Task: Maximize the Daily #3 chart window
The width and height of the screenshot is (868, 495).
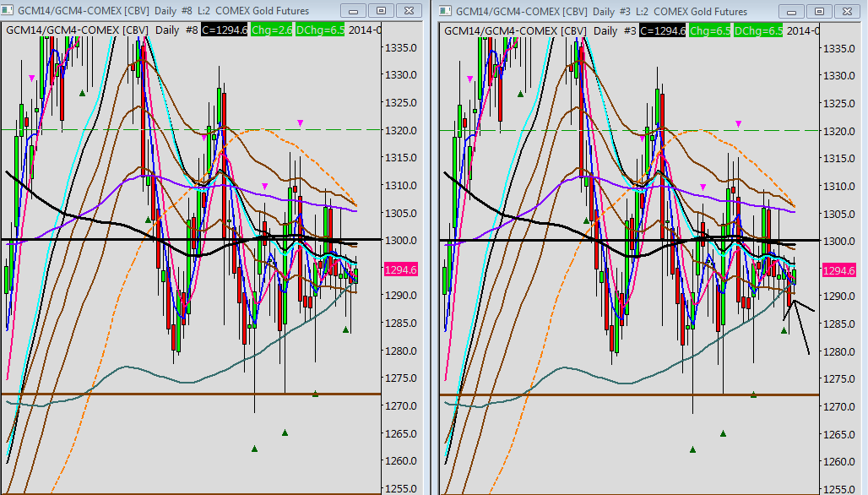Action: click(x=819, y=11)
